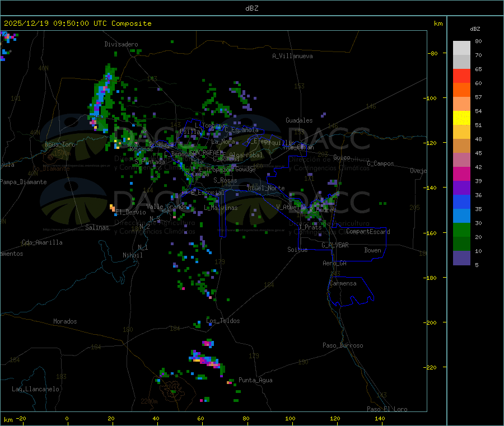Click the 'Guico' map label

(x=342, y=157)
